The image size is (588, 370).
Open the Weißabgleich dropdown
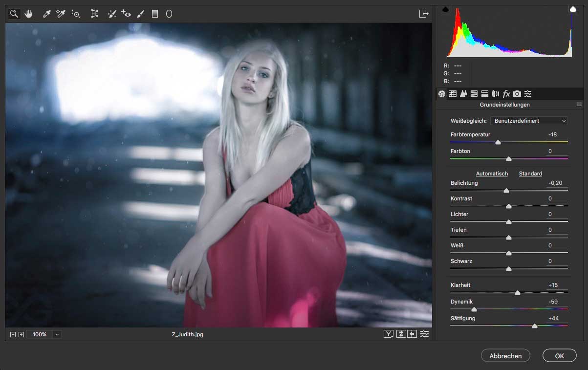pyautogui.click(x=530, y=121)
